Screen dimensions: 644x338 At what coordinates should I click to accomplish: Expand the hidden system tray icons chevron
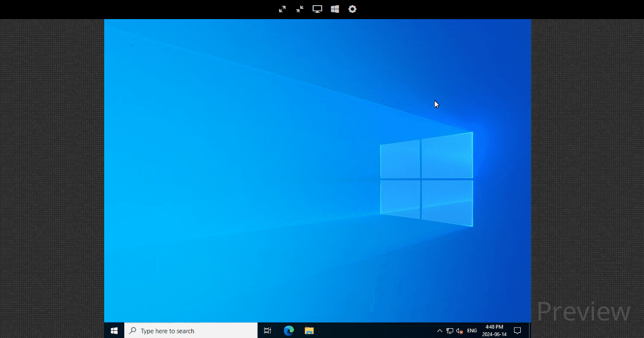(x=439, y=331)
